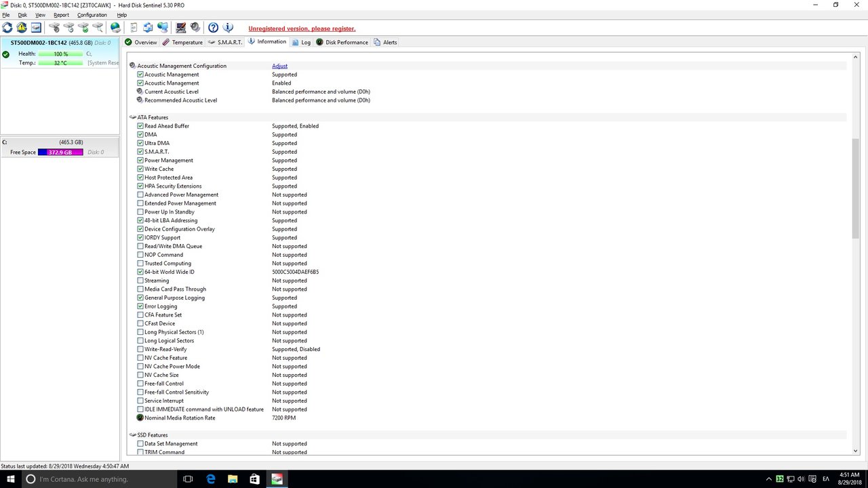Screen dimensions: 868x488
Task: Launch Microsoft Edge from the taskbar
Action: pyautogui.click(x=211, y=479)
